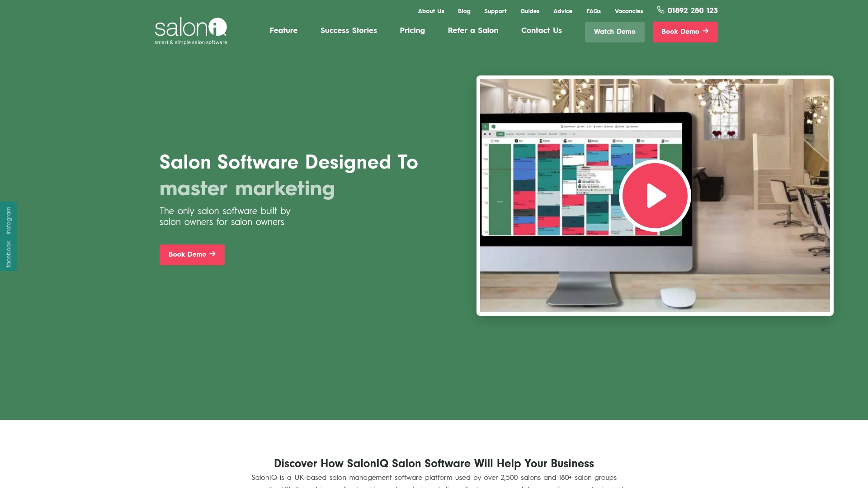This screenshot has width=868, height=488.
Task: Visit the Advice page
Action: [563, 11]
